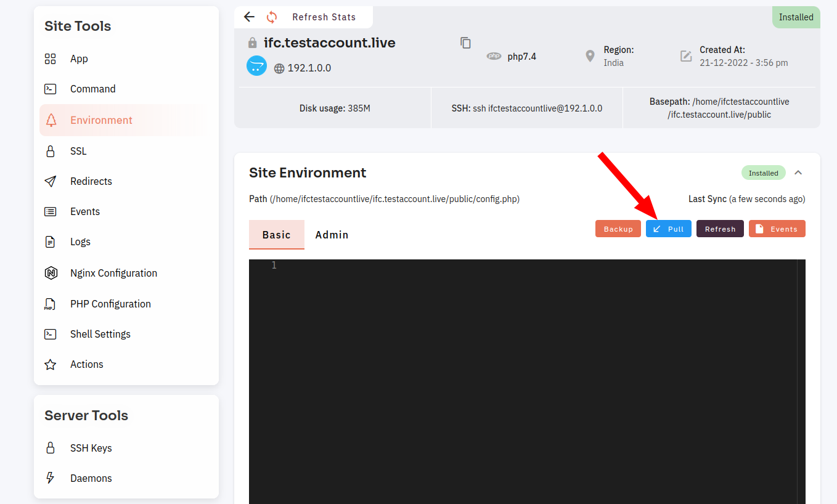Click the Shell Settings terminal icon
This screenshot has width=837, height=504.
coord(51,334)
